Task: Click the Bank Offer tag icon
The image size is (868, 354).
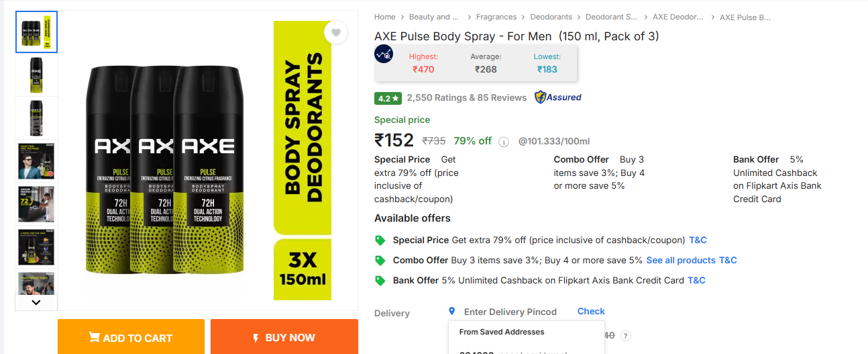Action: (x=380, y=281)
